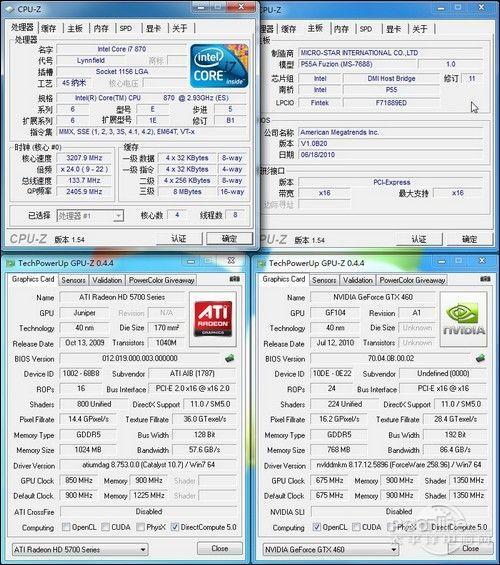
Task: Click the BIOS save chip icon in ATI GPU-Z
Action: (x=229, y=358)
